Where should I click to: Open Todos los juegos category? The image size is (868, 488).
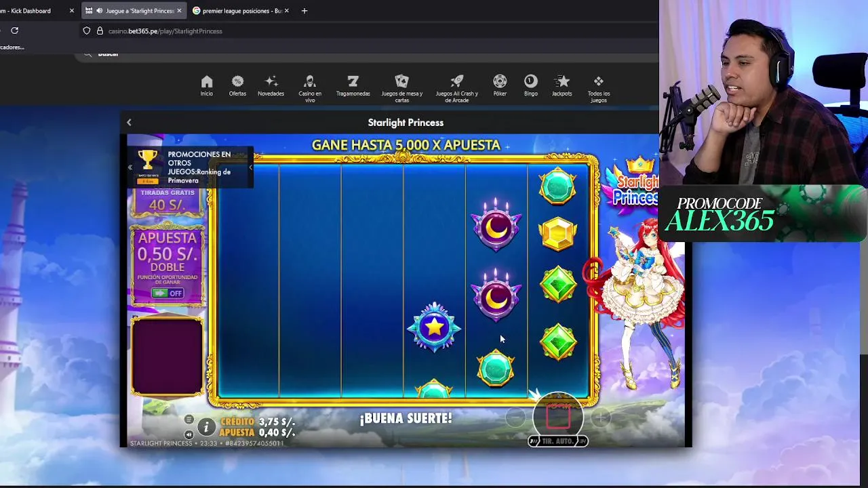point(598,89)
